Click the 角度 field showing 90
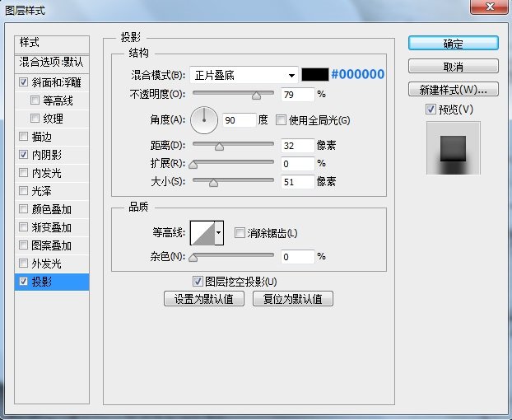512x420 pixels. (240, 120)
